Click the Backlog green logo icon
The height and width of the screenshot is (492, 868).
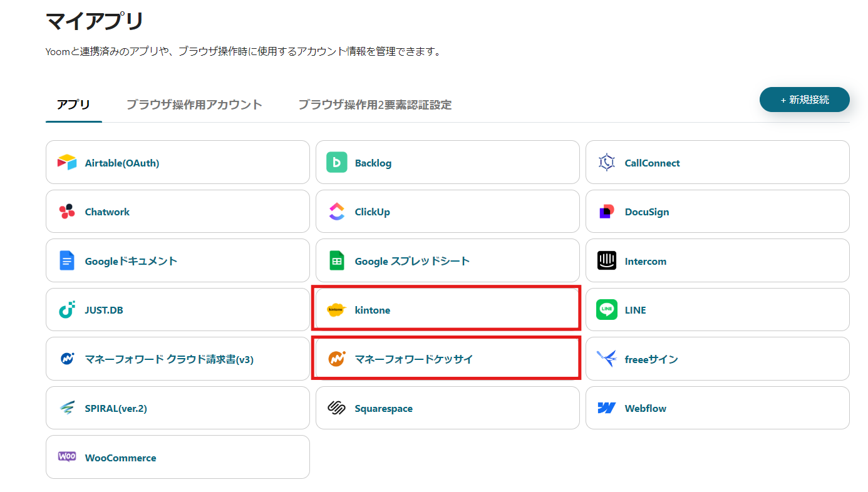337,163
